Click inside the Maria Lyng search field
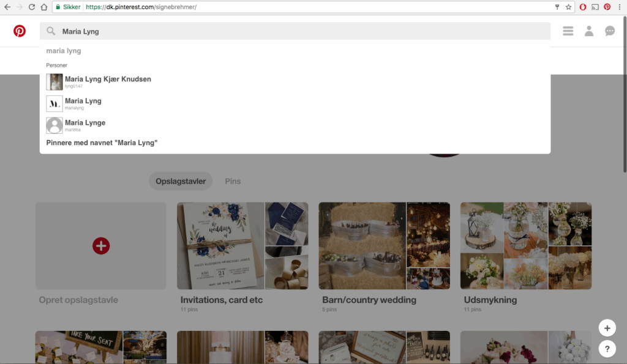 click(x=295, y=31)
